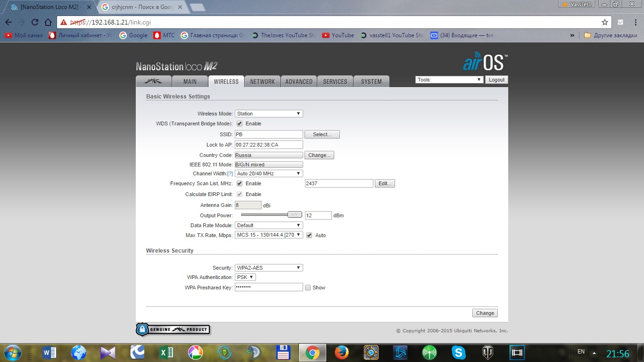
Task: Open the Другие закладки folder
Action: pos(611,35)
